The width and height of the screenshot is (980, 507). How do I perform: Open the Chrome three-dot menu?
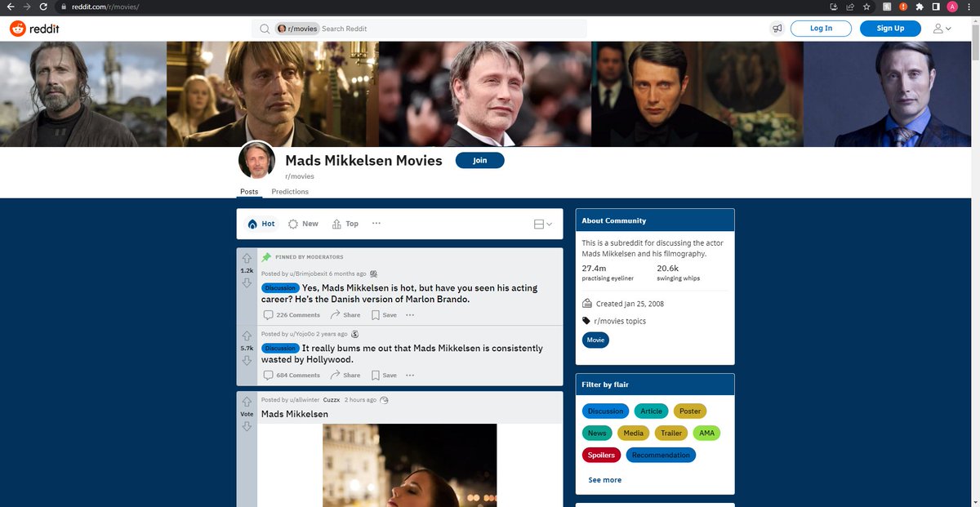[x=969, y=7]
